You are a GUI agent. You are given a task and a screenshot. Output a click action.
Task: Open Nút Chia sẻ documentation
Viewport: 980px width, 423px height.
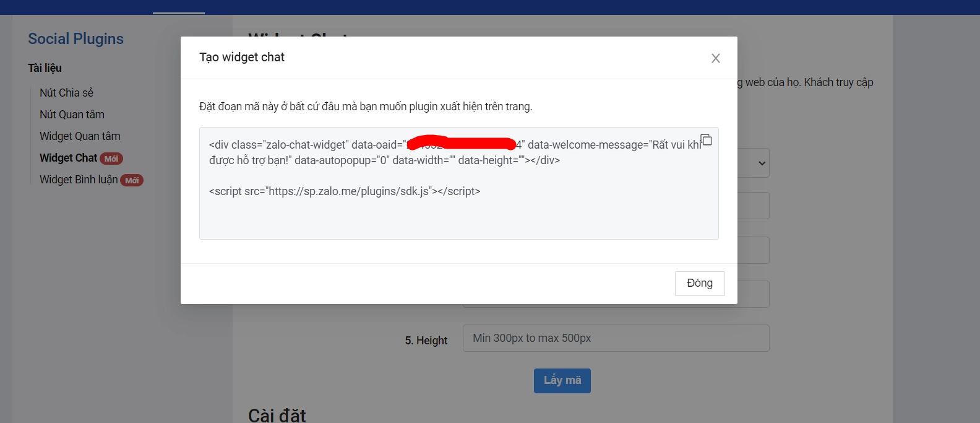66,93
